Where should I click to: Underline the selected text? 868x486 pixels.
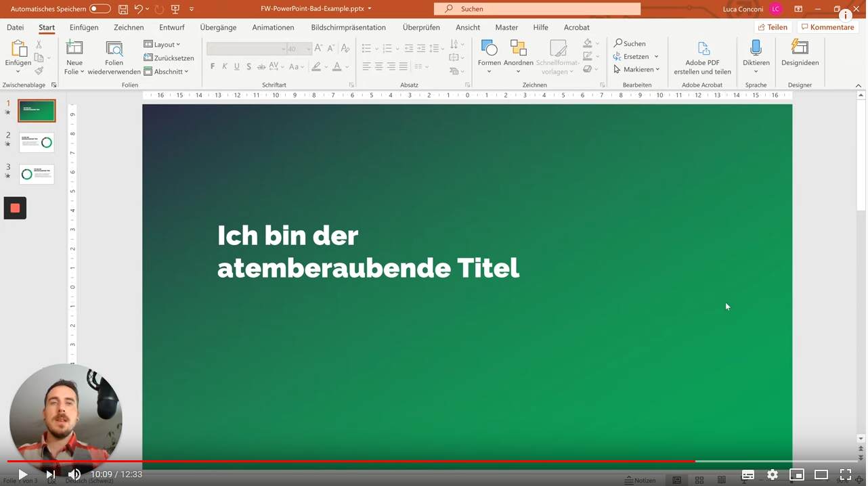[236, 66]
